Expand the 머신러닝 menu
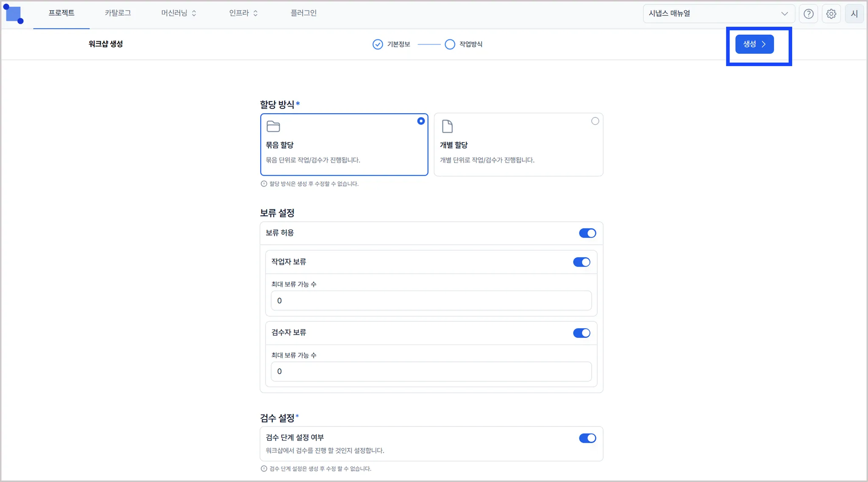Screen dimensions: 868x482 click(178, 13)
